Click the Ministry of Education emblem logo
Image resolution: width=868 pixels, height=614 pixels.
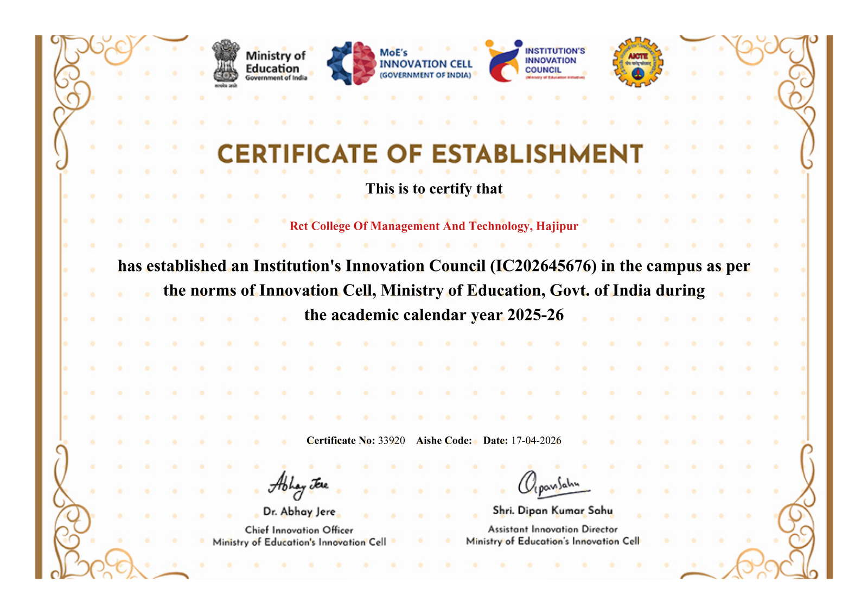click(x=226, y=63)
